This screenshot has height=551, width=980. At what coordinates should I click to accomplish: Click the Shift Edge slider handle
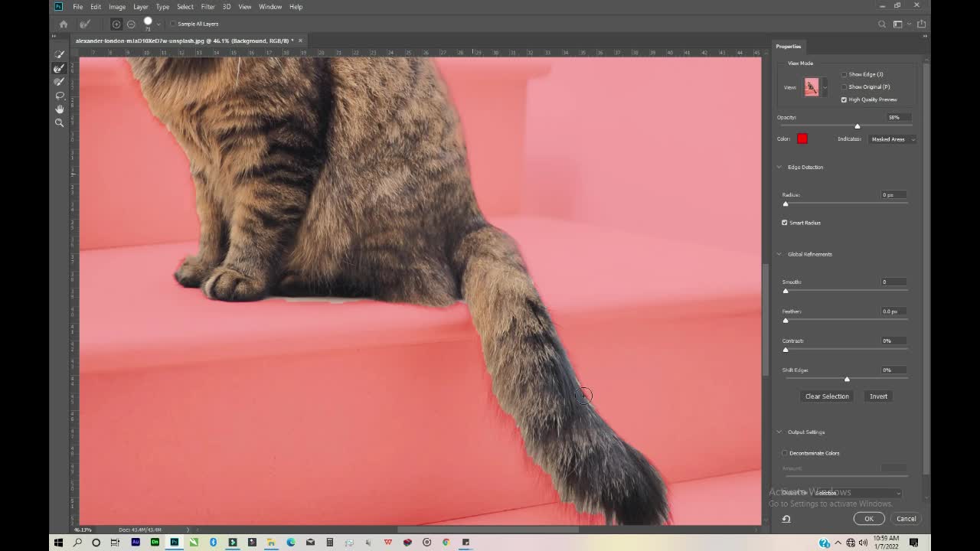click(x=847, y=379)
